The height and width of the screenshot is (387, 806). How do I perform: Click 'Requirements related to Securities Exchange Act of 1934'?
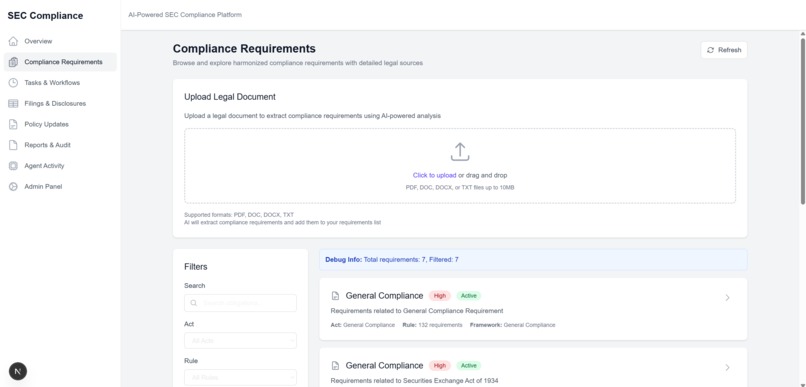point(414,381)
